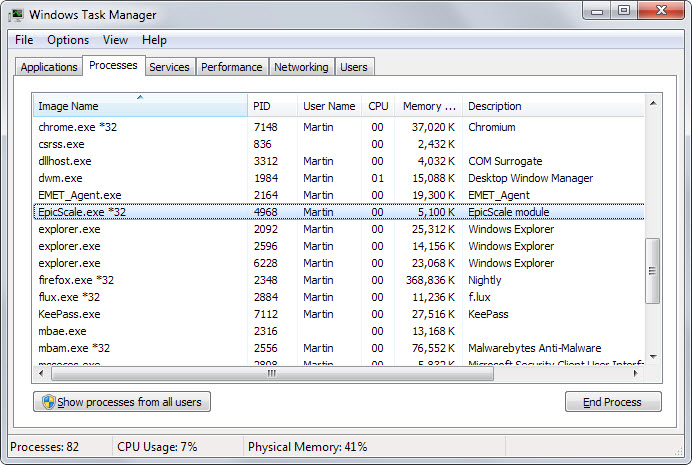The width and height of the screenshot is (692, 465).
Task: Select the EMET_Agent.exe process
Action: [339, 195]
